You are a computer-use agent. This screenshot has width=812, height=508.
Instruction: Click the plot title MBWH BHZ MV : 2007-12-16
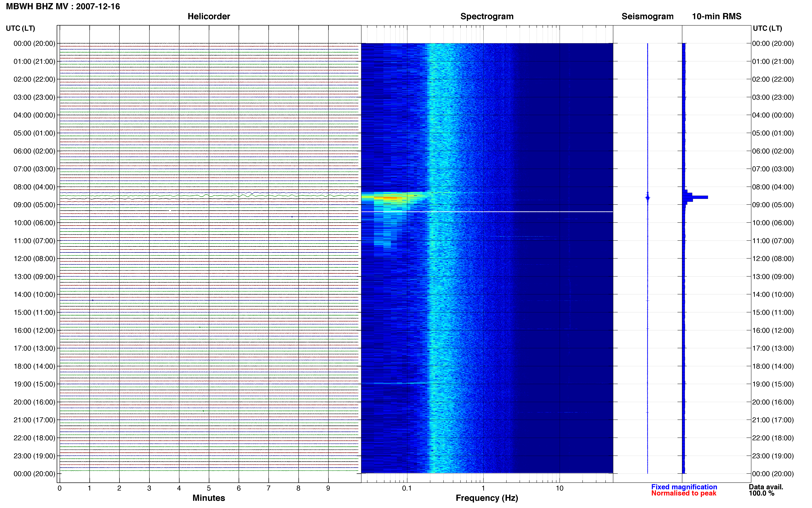63,6
